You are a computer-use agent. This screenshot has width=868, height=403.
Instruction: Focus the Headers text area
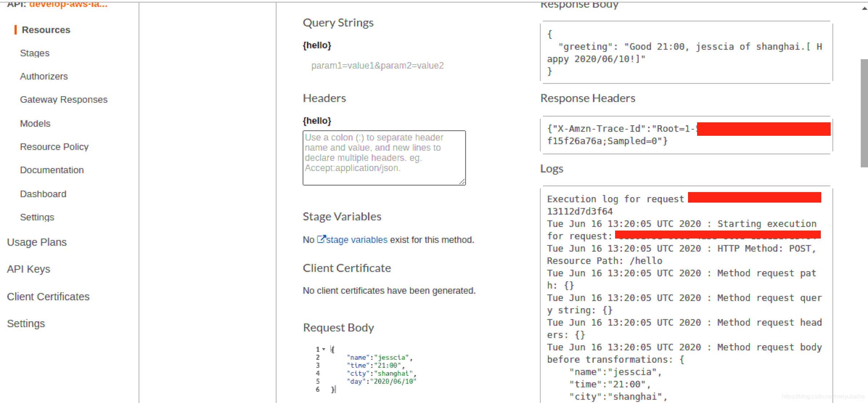pyautogui.click(x=384, y=158)
